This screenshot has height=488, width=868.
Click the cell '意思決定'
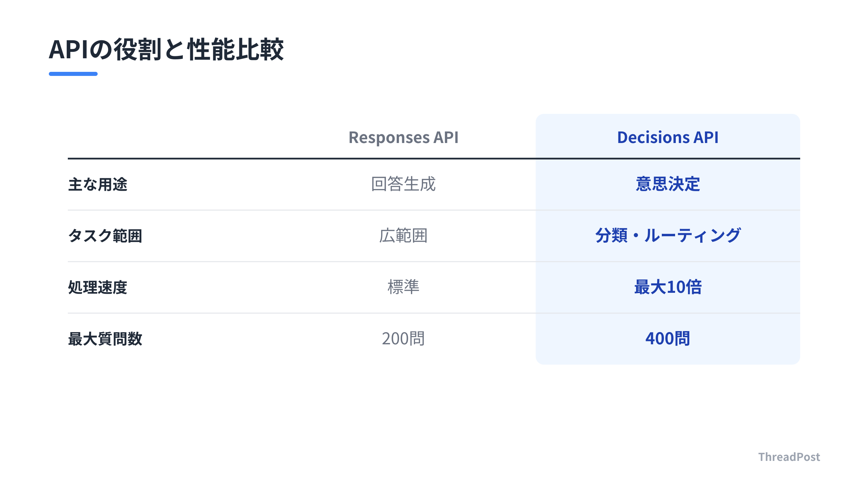point(668,184)
